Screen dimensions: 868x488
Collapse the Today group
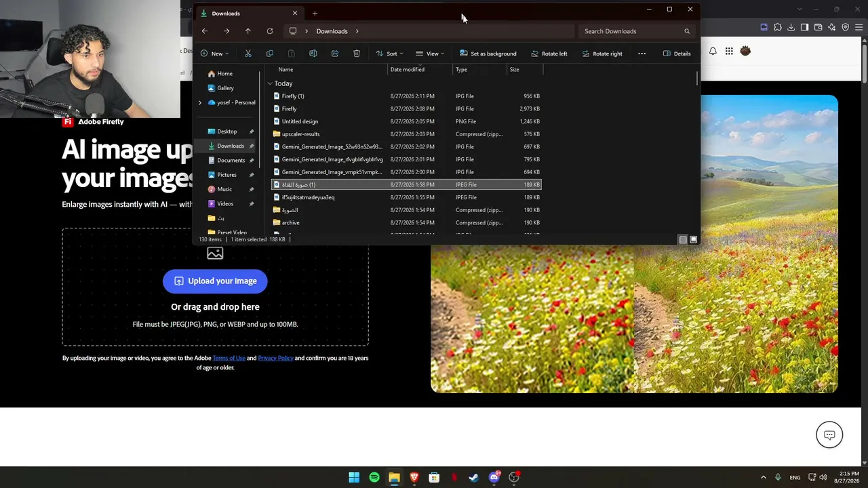pyautogui.click(x=270, y=83)
